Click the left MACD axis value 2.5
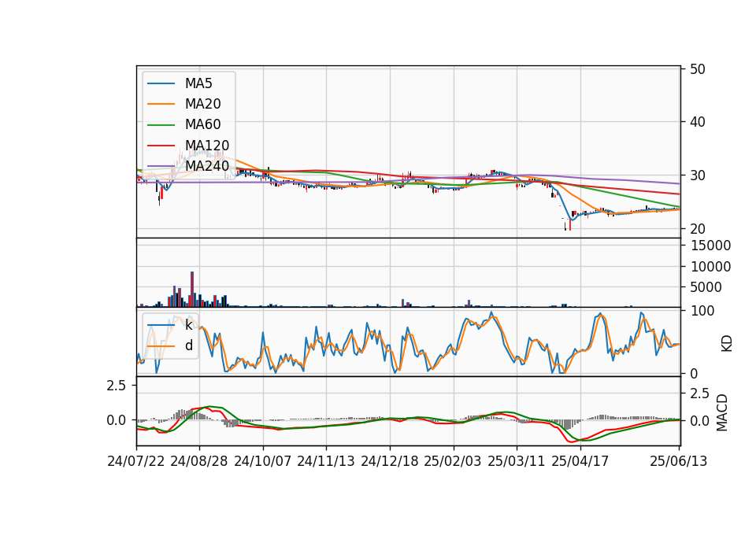Viewport: 756px width, 543px height. click(117, 386)
